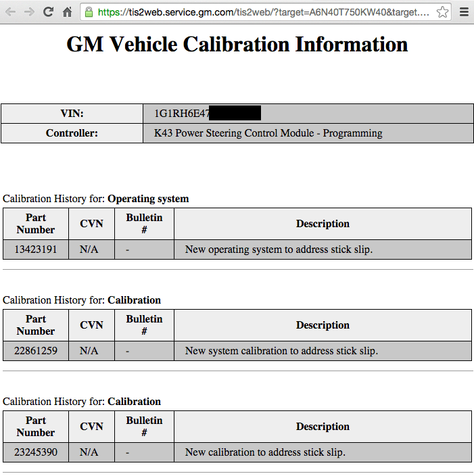Bookmark the page with star icon
Viewport: 474px width, 476px height.
442,12
